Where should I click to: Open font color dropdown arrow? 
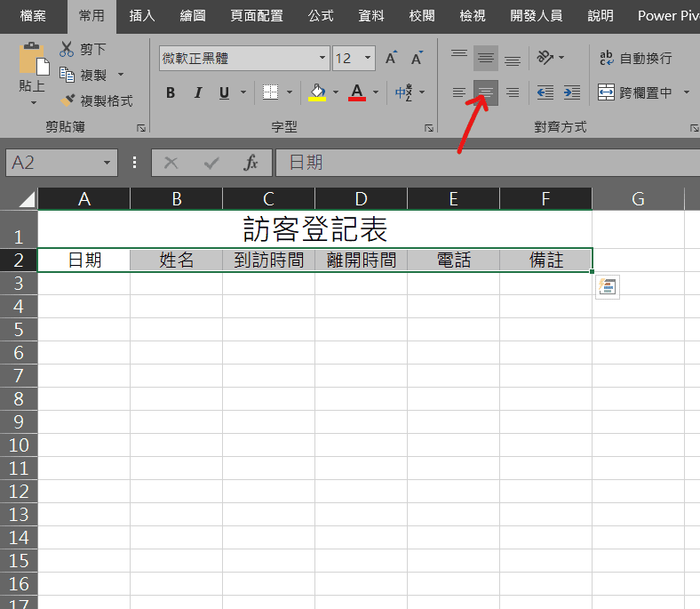376,93
